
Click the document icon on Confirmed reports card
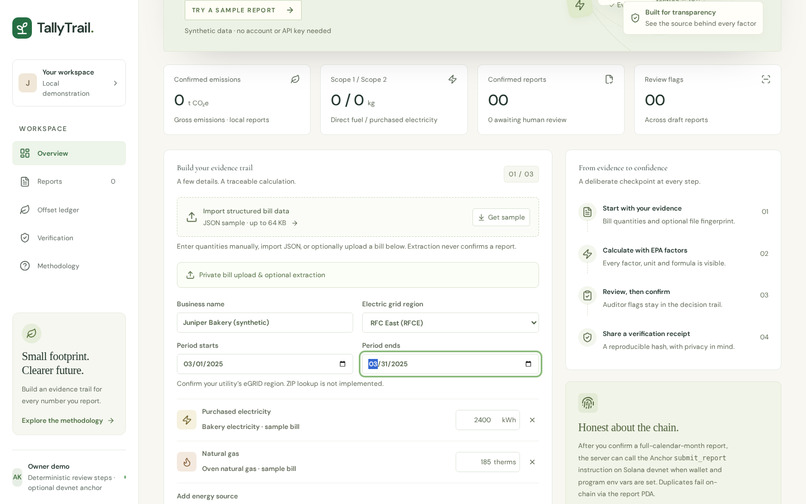click(x=609, y=79)
